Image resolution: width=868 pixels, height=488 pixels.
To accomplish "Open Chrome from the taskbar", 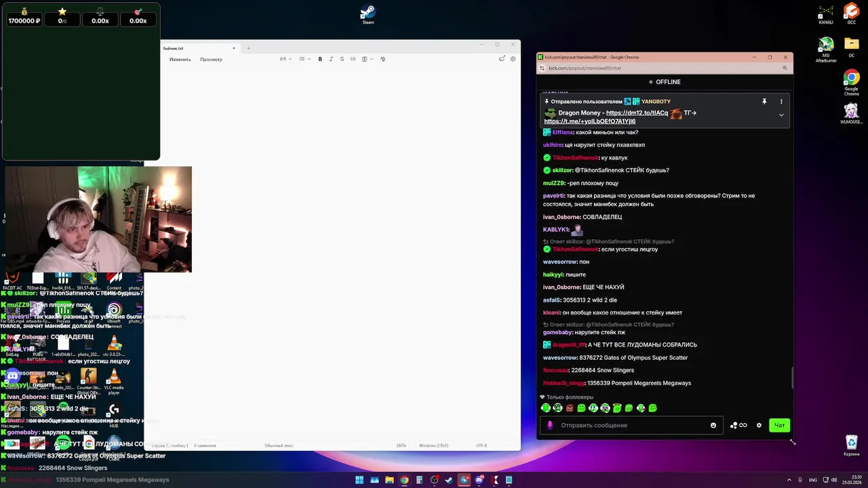I will tap(404, 480).
